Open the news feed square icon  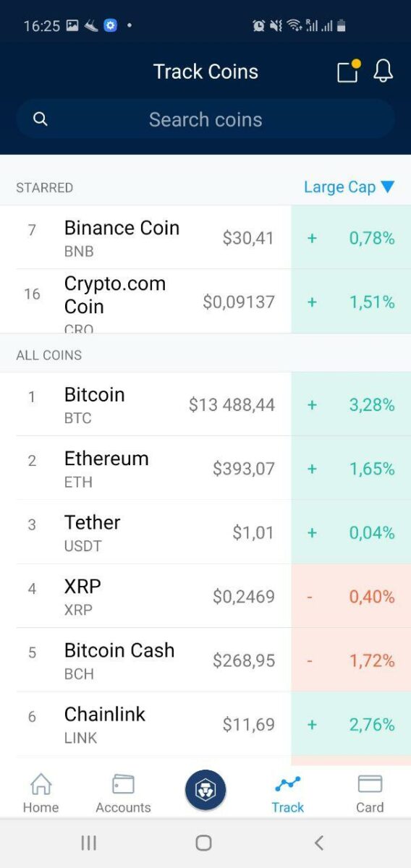tap(348, 71)
